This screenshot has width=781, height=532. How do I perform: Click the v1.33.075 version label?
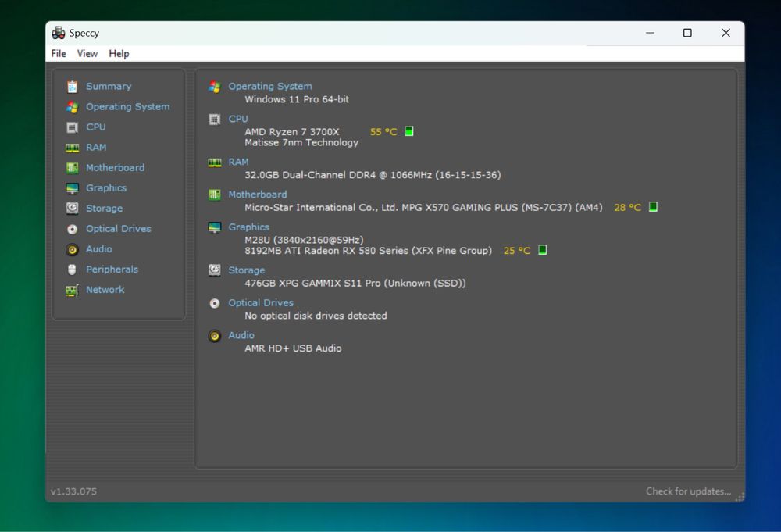point(73,491)
